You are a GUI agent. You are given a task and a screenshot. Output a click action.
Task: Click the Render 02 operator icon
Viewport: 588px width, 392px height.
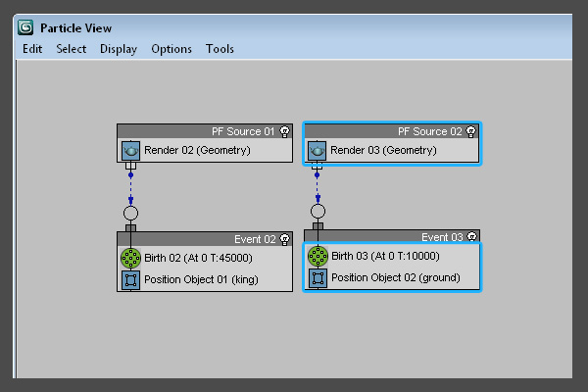(x=130, y=151)
